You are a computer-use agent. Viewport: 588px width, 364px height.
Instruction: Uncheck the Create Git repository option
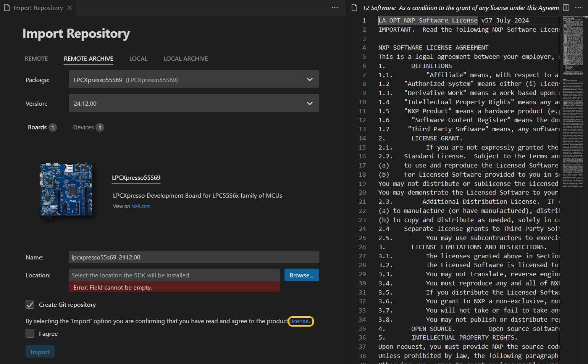pos(30,304)
